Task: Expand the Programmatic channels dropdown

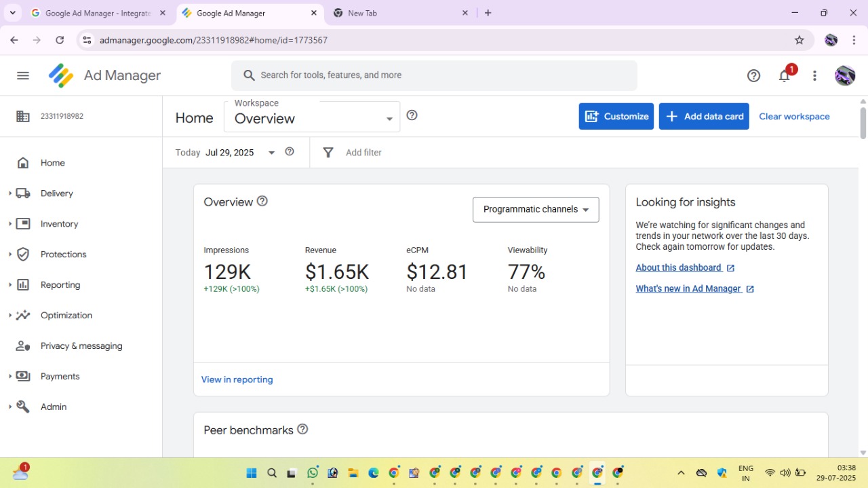Action: (x=535, y=210)
